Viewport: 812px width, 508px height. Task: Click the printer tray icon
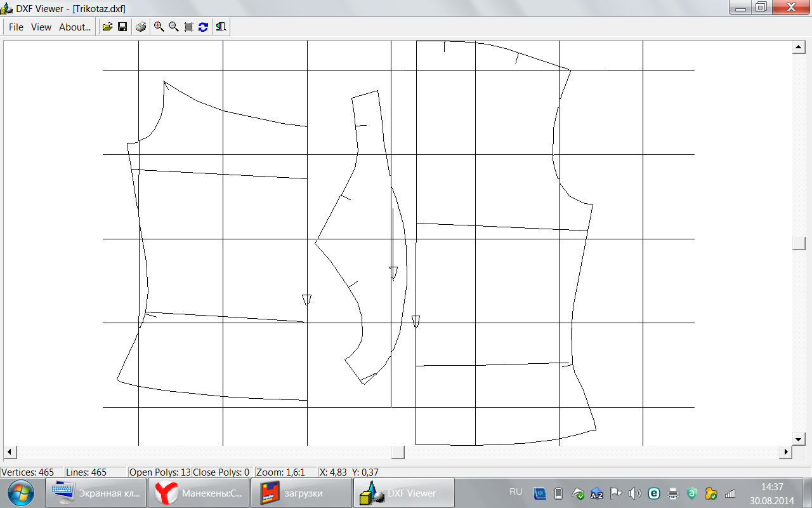pos(673,493)
